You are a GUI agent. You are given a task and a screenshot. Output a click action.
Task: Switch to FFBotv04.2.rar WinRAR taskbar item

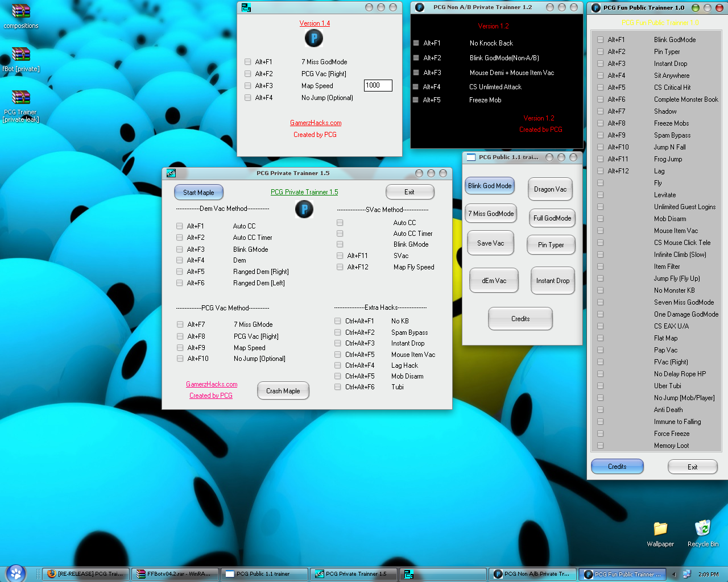click(175, 574)
